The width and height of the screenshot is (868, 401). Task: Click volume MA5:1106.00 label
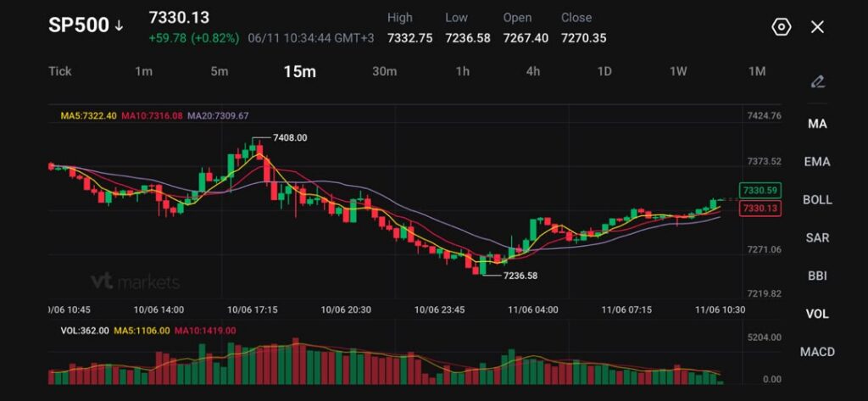(x=142, y=331)
